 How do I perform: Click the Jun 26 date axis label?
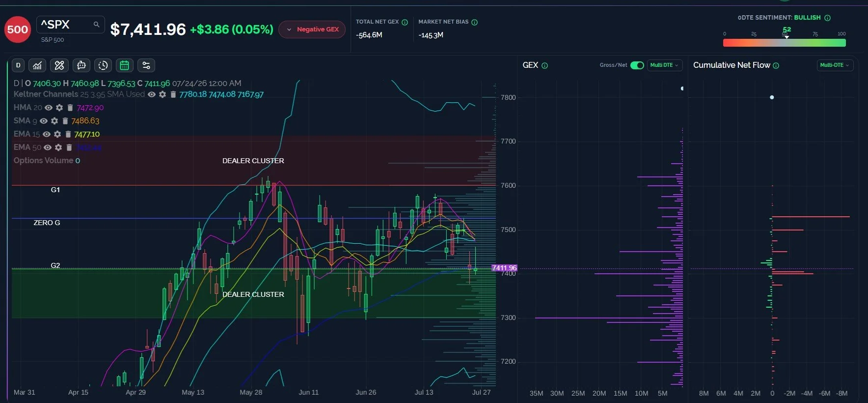366,392
